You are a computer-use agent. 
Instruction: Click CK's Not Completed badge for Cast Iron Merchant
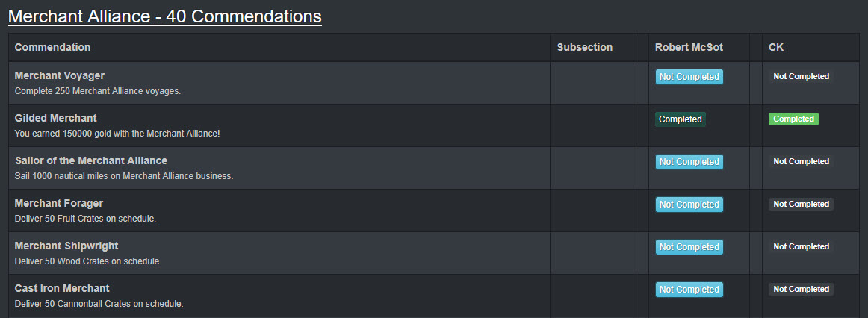click(801, 289)
